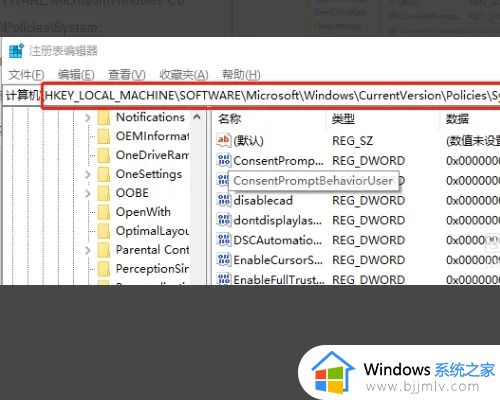Image resolution: width=500 pixels, height=400 pixels.
Task: Select the (默认) value name
Action: coord(248,141)
